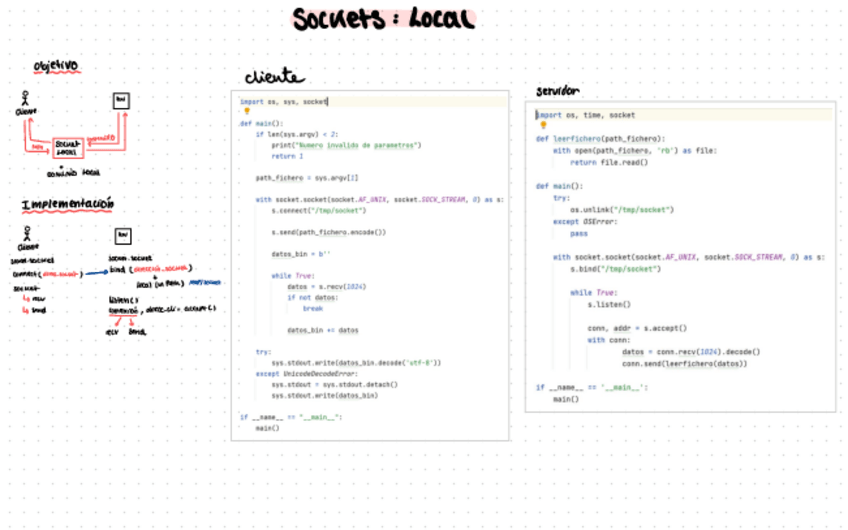Select the cliente code screenshot
The image size is (848, 530).
point(372,265)
